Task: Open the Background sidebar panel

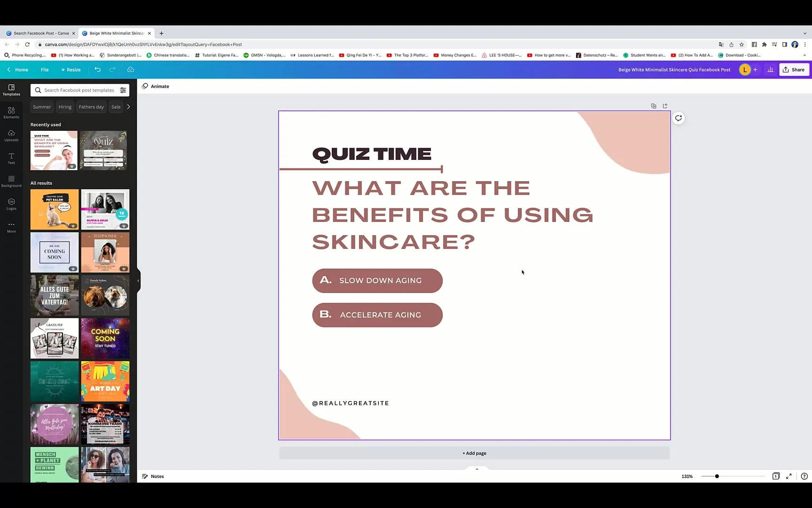Action: pos(11,182)
